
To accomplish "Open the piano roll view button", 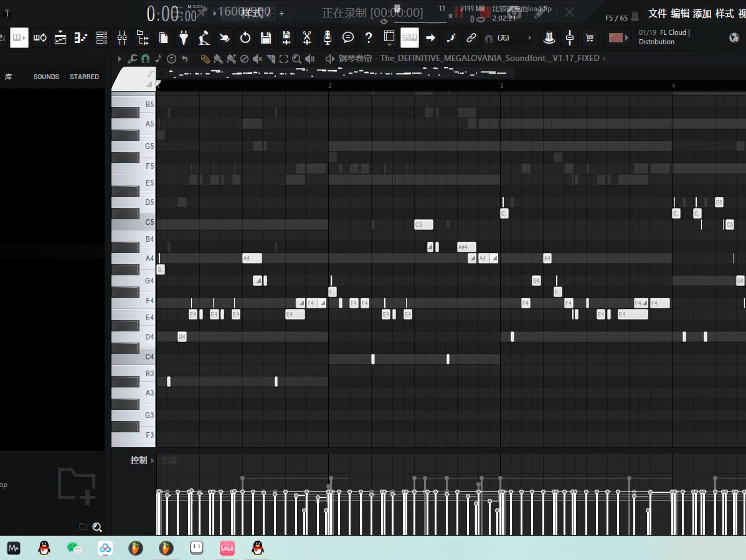I will click(81, 37).
